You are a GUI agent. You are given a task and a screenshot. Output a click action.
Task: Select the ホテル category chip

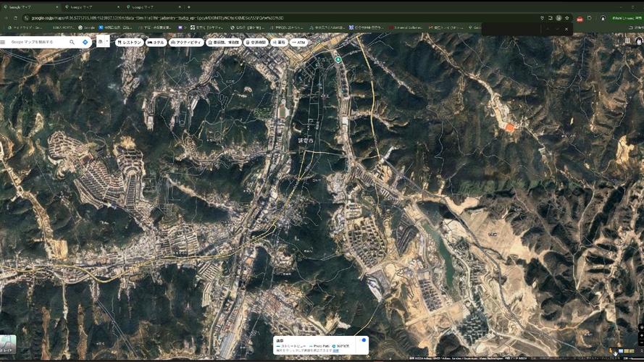156,43
